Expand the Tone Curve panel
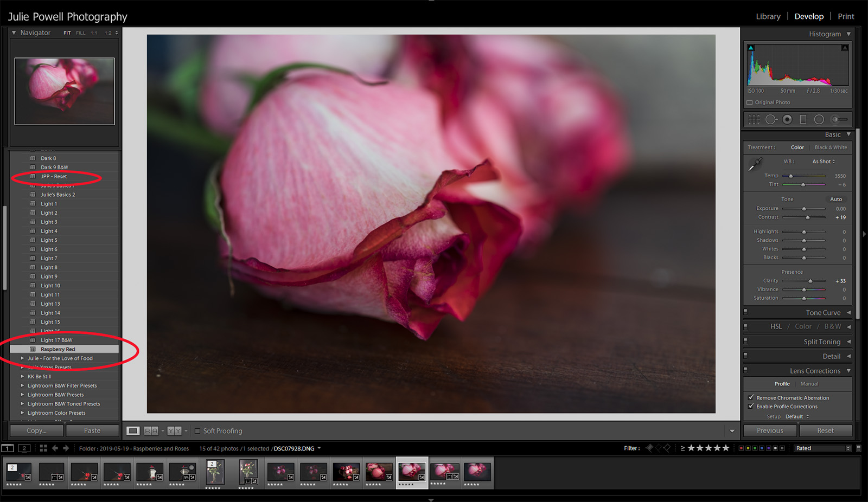868x502 pixels. 822,313
